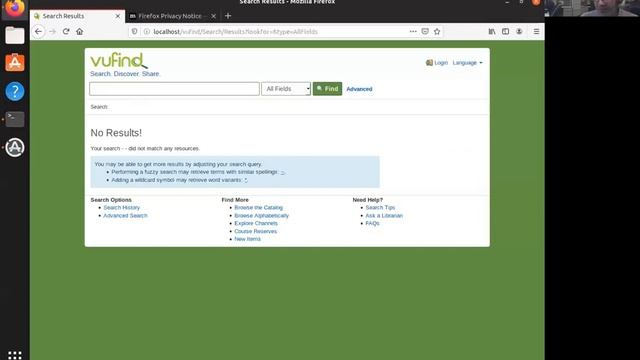The height and width of the screenshot is (360, 640).
Task: Click the browser forward arrow
Action: 52,31
